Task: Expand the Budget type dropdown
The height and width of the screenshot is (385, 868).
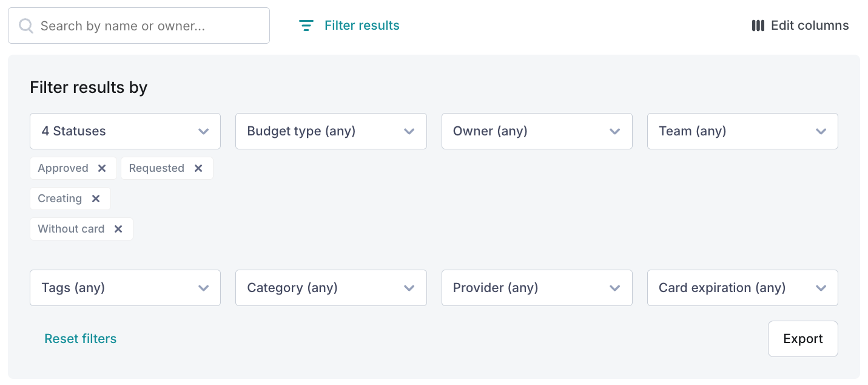Action: click(x=331, y=131)
